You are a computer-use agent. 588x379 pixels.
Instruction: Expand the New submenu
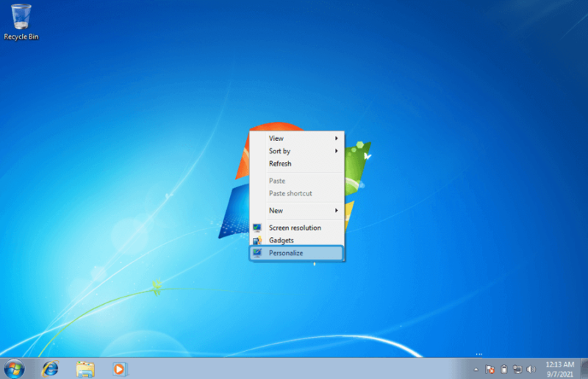pos(296,211)
